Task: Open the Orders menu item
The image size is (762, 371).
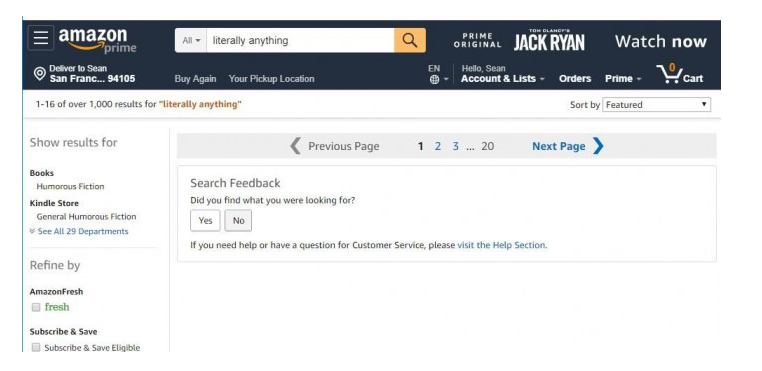Action: click(575, 79)
